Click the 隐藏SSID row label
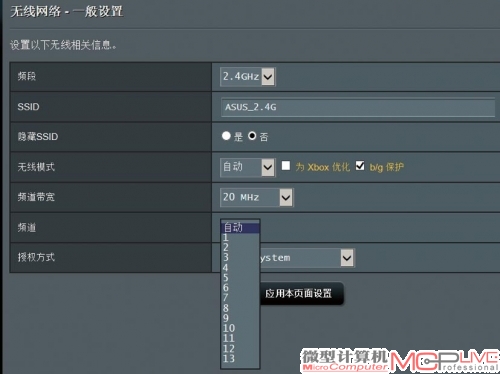Viewport: 500px width, 374px height. 38,137
